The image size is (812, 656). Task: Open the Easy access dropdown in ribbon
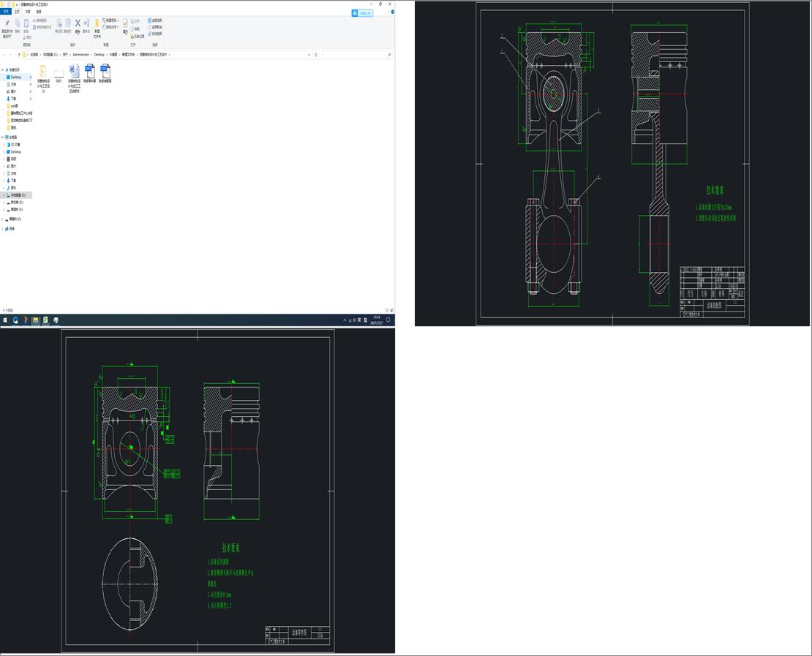110,27
